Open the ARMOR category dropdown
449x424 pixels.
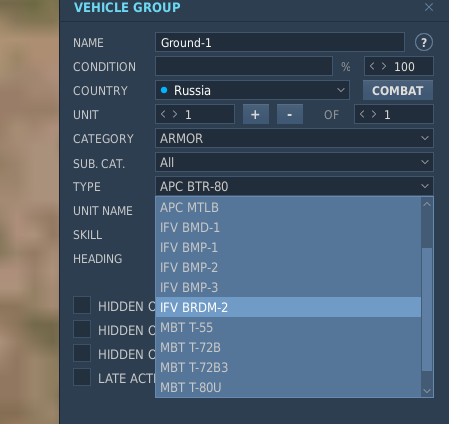(x=294, y=138)
